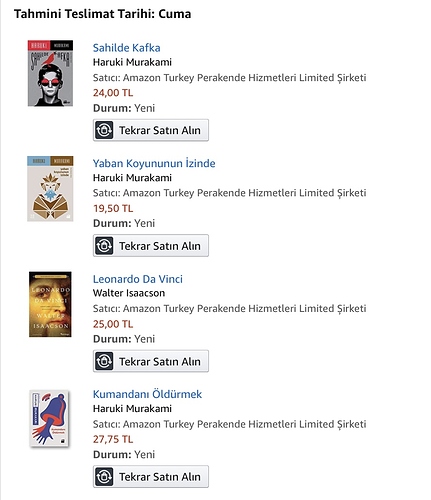Click Tekrar Satın Alın text for Sahilde Kafka
This screenshot has width=431, height=500.
point(160,130)
